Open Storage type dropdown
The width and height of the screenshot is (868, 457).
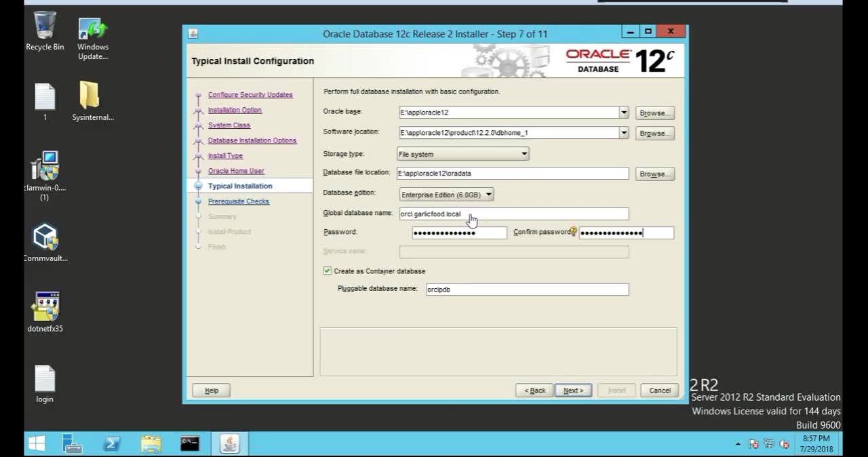click(463, 154)
